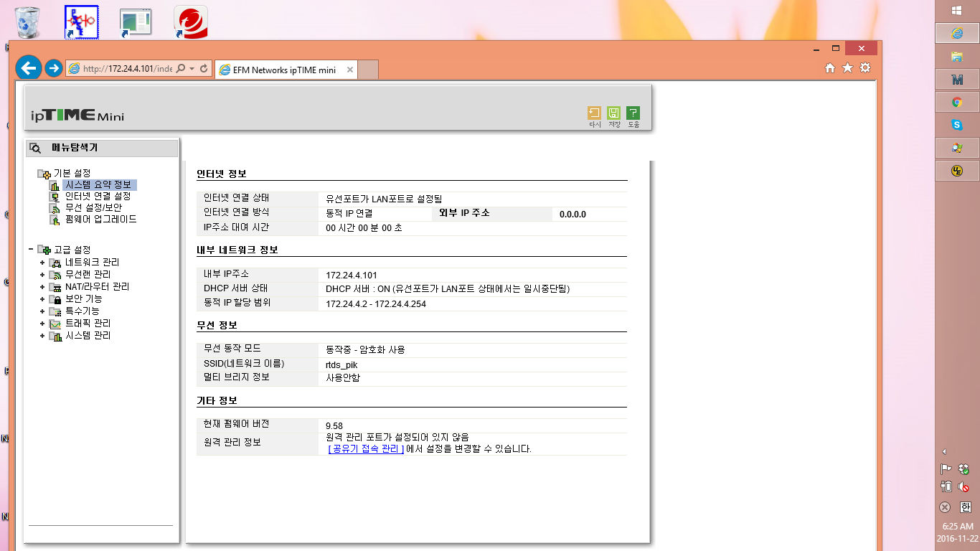Expand 무선랜 관리 tree node
This screenshot has width=980, height=551.
point(42,275)
